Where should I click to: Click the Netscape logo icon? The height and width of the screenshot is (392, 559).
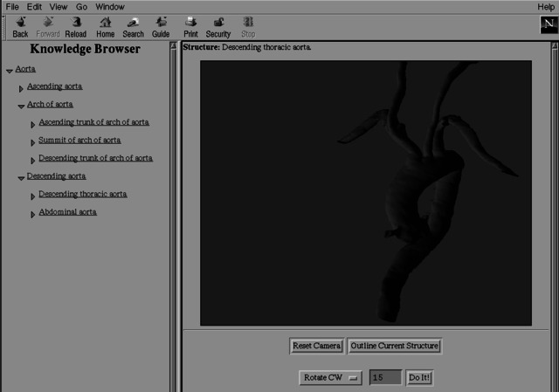549,25
